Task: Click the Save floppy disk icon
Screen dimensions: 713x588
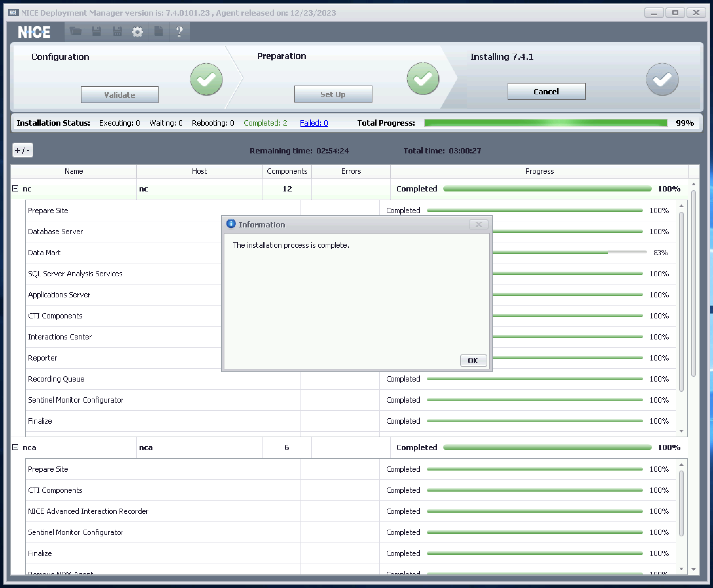Action: [x=96, y=32]
